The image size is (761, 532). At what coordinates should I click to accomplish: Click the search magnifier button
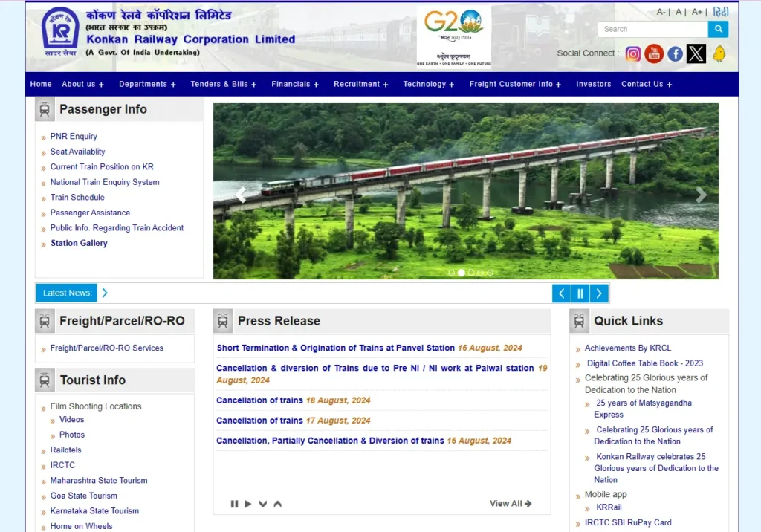(718, 29)
